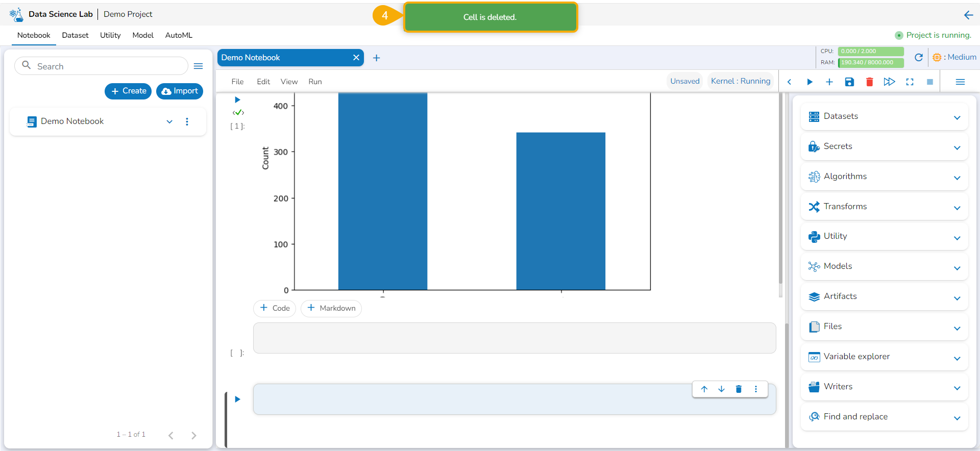Open the Run menu
Image resolution: width=980 pixels, height=451 pixels.
(315, 82)
